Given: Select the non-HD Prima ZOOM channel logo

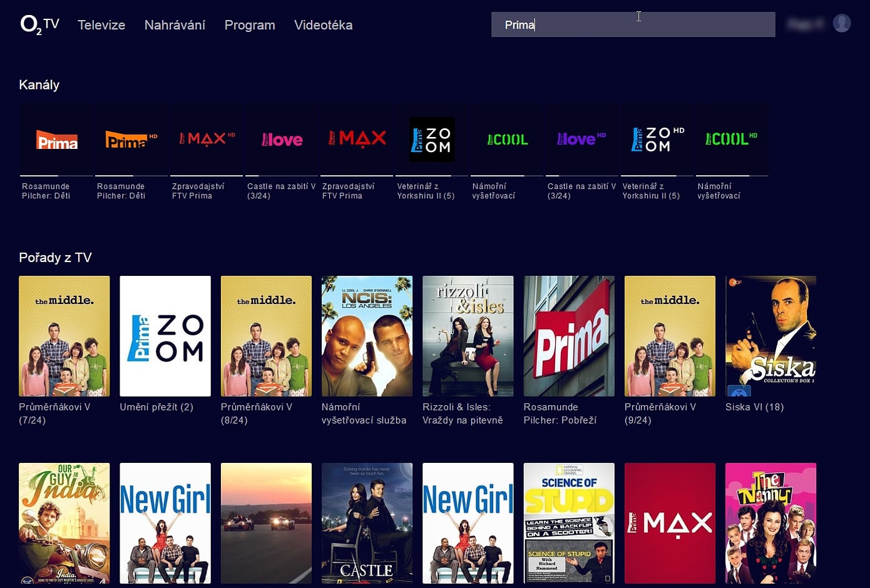Looking at the screenshot, I should 432,139.
